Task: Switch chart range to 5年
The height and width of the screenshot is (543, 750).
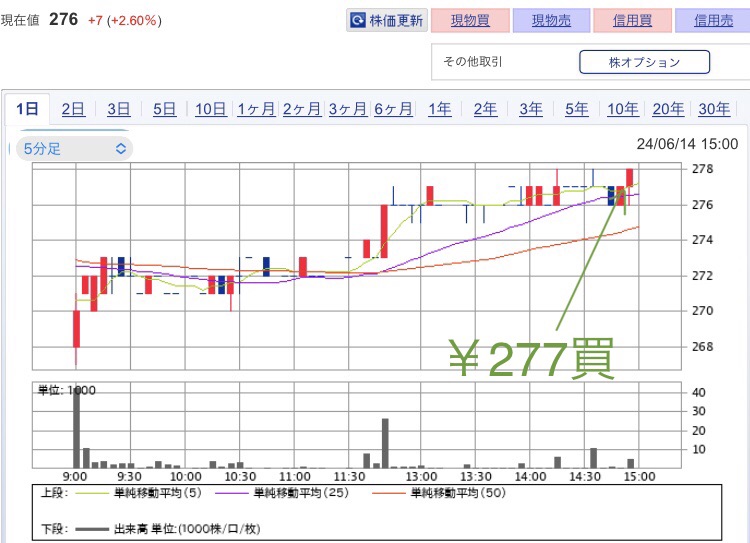Action: [x=576, y=109]
